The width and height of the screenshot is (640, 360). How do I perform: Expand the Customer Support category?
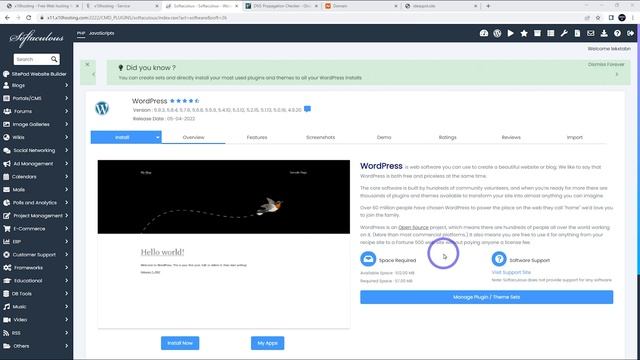point(35,255)
